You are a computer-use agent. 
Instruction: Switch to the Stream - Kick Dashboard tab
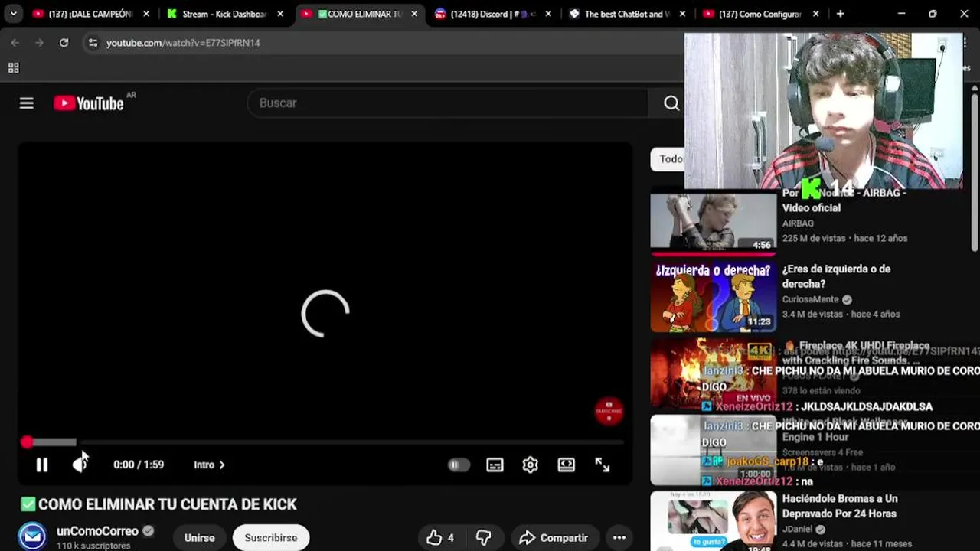pyautogui.click(x=224, y=14)
